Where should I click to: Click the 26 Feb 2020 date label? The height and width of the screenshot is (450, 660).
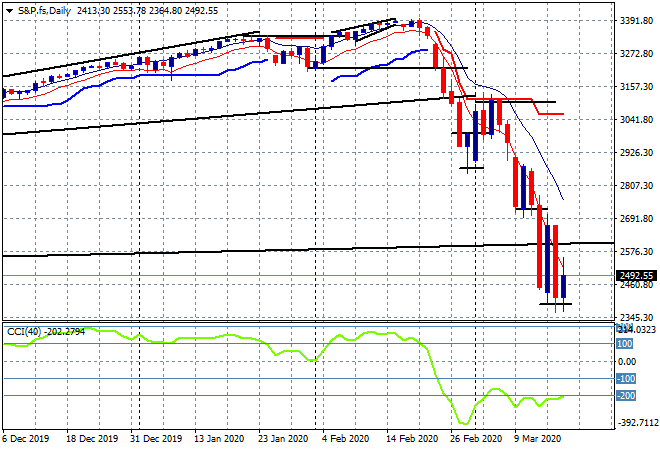tap(476, 439)
